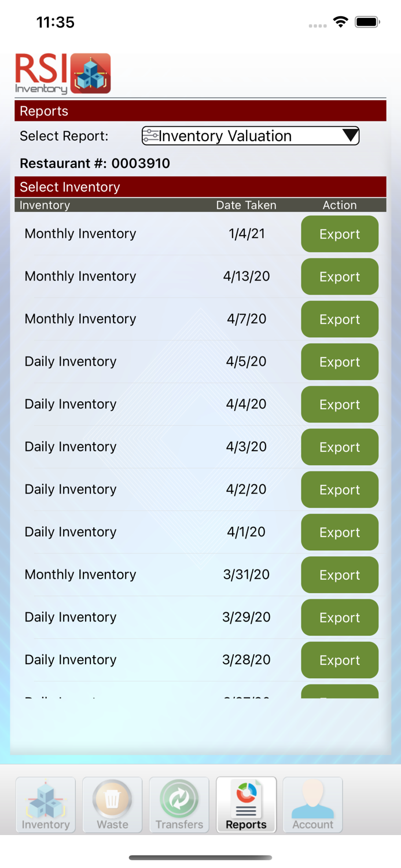This screenshot has height=868, width=401.
Task: Export the Monthly Inventory from 4/13/20
Action: coord(340,277)
